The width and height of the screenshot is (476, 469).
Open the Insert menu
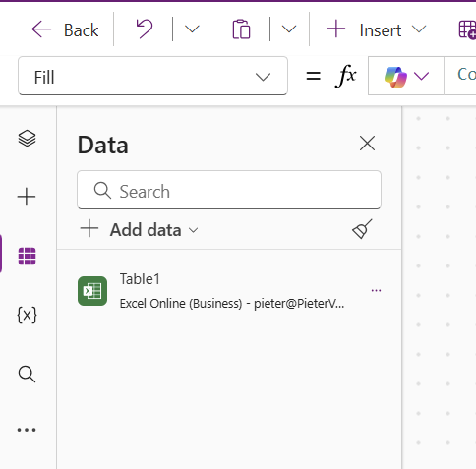point(377,30)
